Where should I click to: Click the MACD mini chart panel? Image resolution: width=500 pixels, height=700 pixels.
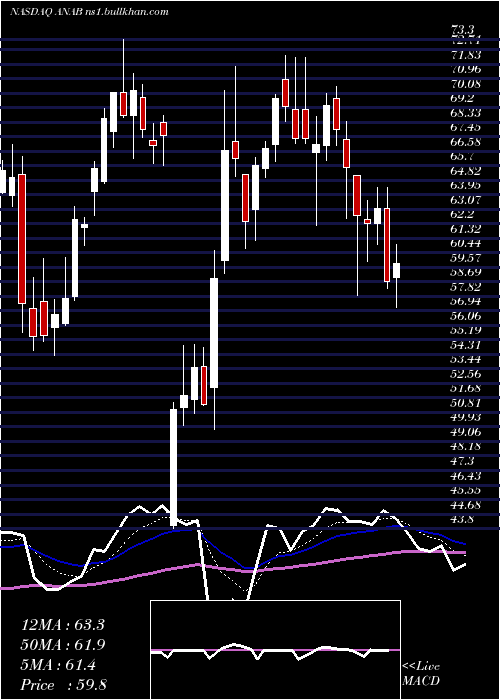pyautogui.click(x=275, y=650)
